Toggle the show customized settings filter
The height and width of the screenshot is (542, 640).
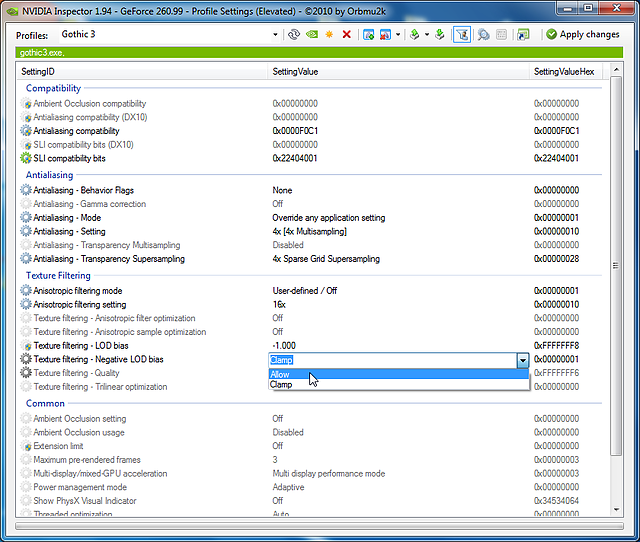point(462,35)
